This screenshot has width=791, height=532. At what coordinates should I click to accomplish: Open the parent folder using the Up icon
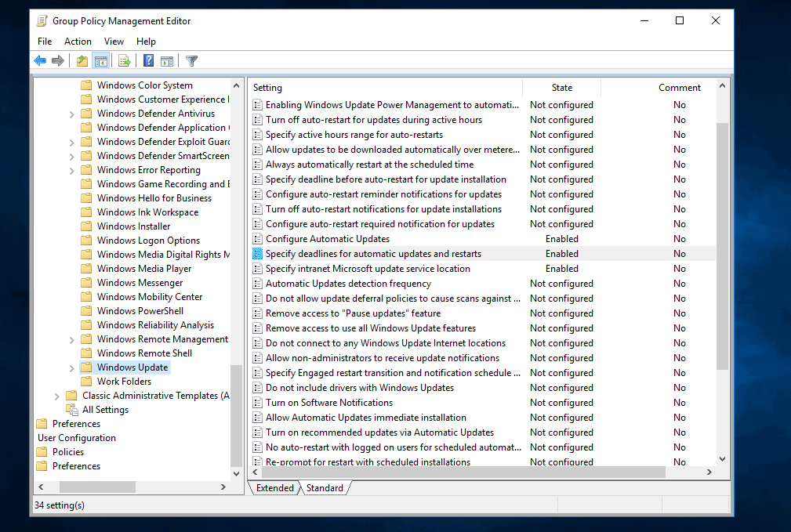82,60
